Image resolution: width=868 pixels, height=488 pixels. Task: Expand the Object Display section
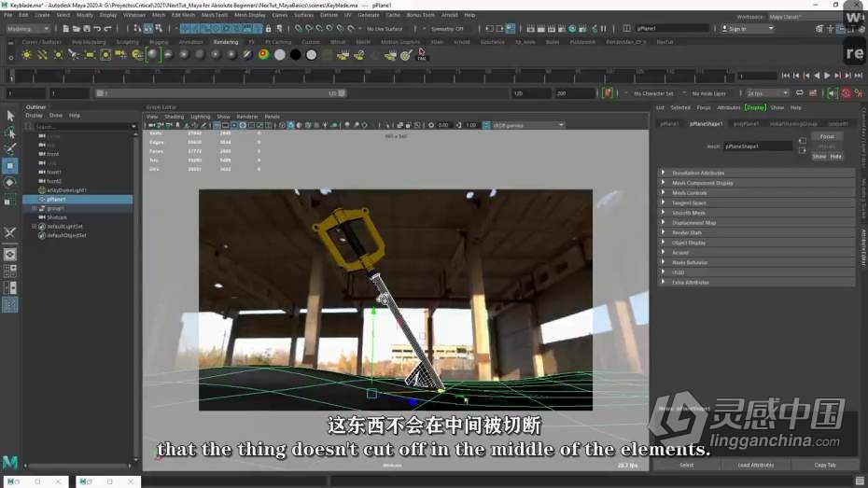pyautogui.click(x=756, y=243)
